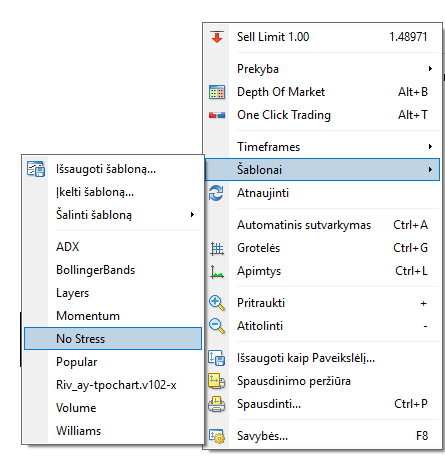Image resolution: width=445 pixels, height=473 pixels.
Task: Click the Spausdinti printer icon
Action: (217, 404)
